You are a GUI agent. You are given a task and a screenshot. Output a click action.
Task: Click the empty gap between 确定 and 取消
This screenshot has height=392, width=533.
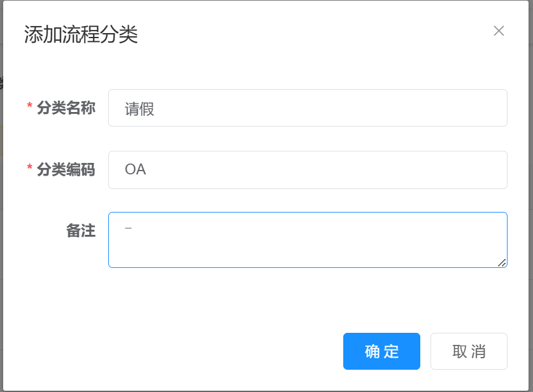click(425, 351)
